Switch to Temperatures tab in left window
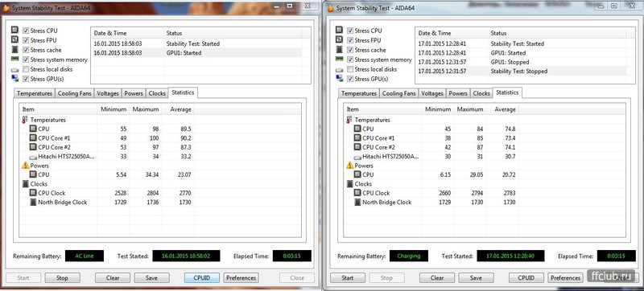644x291 pixels. 35,93
